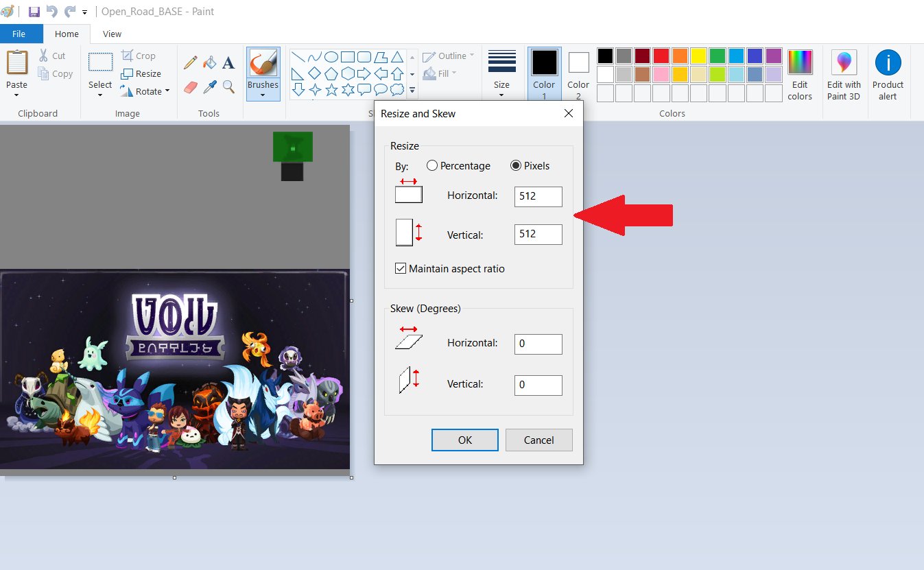Select the Pencil tool
Viewport: 924px width, 570px height.
point(191,63)
